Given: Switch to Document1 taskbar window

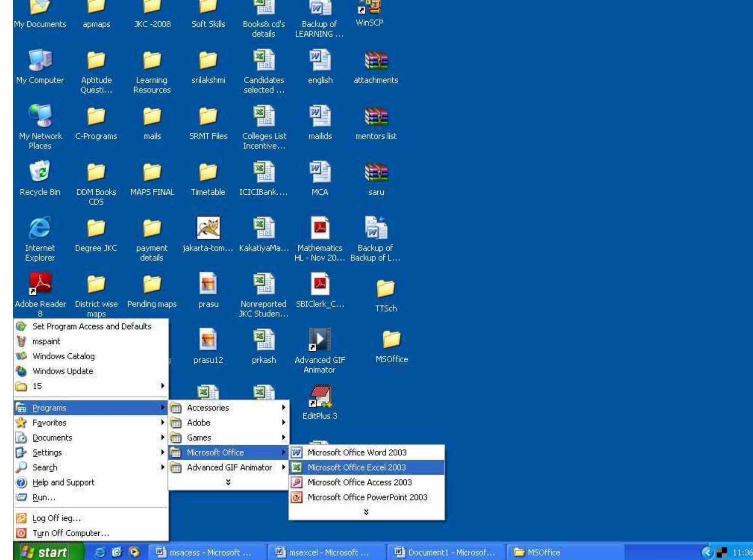Looking at the screenshot, I should (x=447, y=552).
